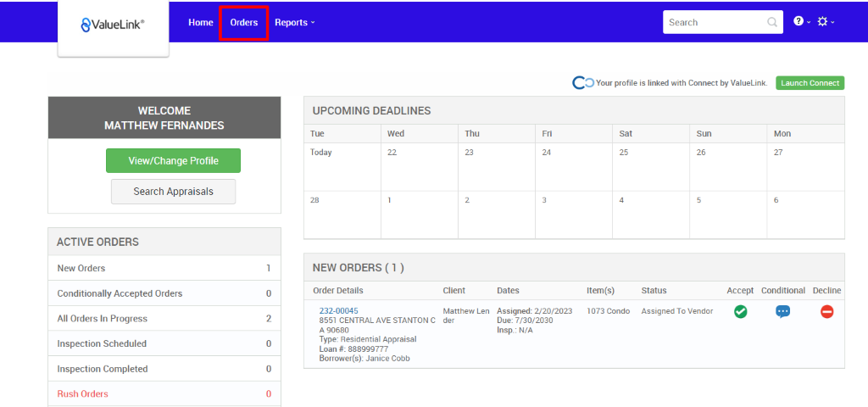Click the ACTIVE ORDERS heading
Screen dimensions: 868x407
[x=98, y=242]
